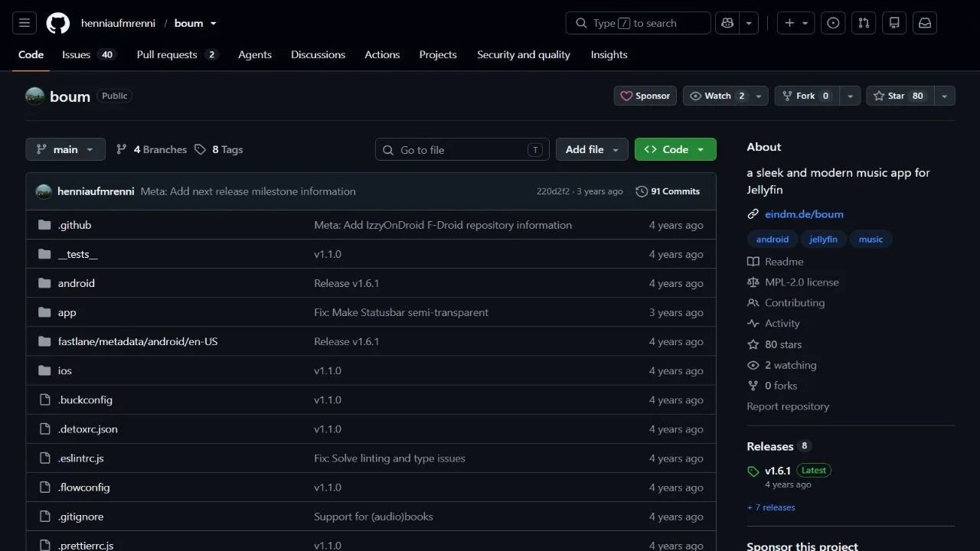Click the .buckconfig file icon

[x=44, y=399]
